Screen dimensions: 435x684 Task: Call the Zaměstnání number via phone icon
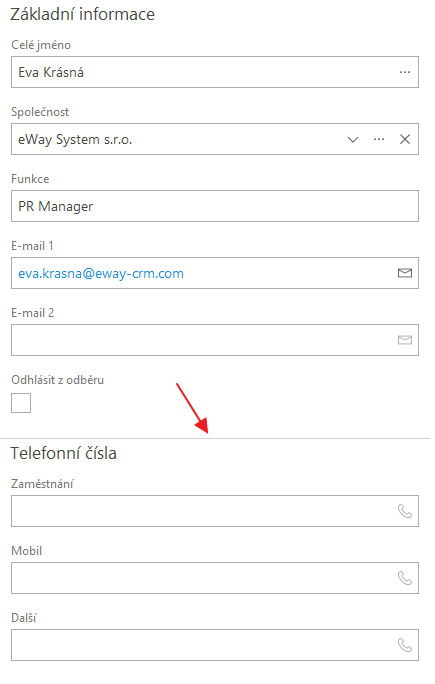pyautogui.click(x=404, y=511)
